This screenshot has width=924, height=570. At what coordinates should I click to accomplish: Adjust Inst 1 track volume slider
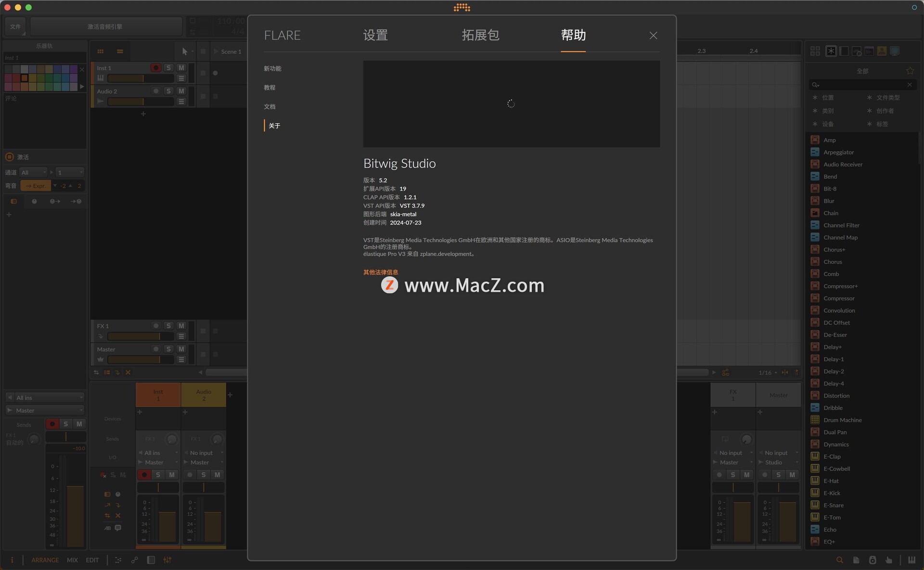coord(140,78)
